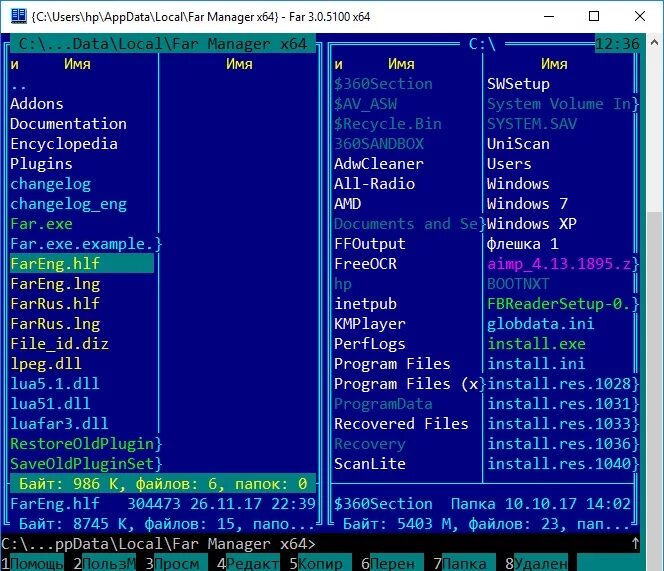Click the 5 Копир copy key

pos(320,563)
